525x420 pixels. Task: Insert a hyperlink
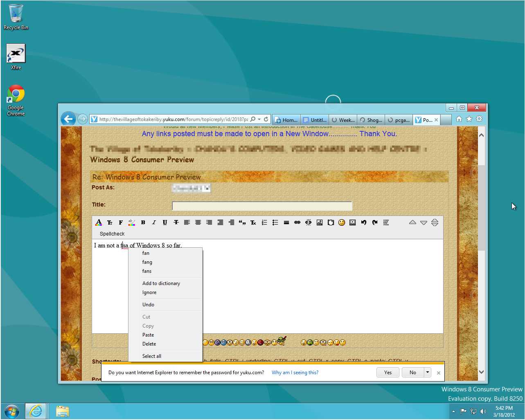297,222
